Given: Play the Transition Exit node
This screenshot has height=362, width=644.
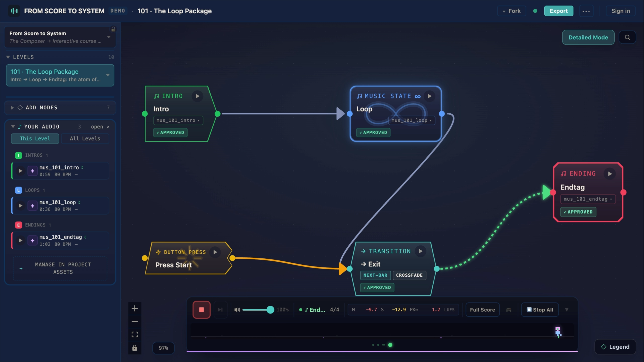Looking at the screenshot, I should point(420,251).
